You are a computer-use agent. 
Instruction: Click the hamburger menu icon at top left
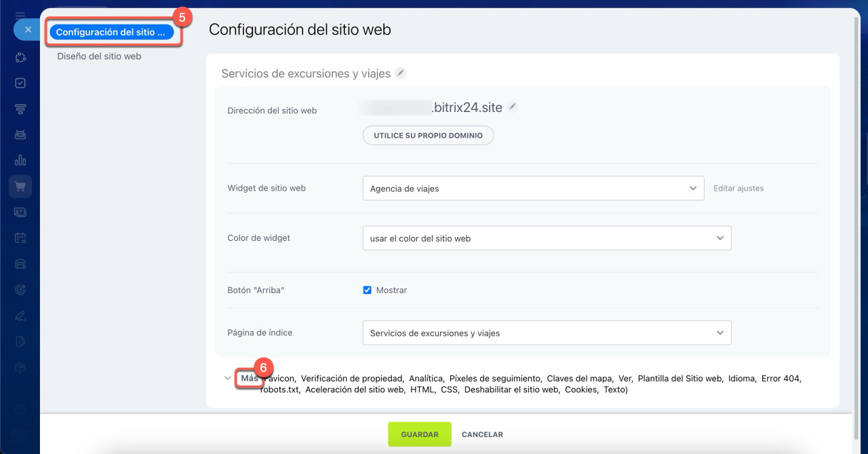coord(20,15)
